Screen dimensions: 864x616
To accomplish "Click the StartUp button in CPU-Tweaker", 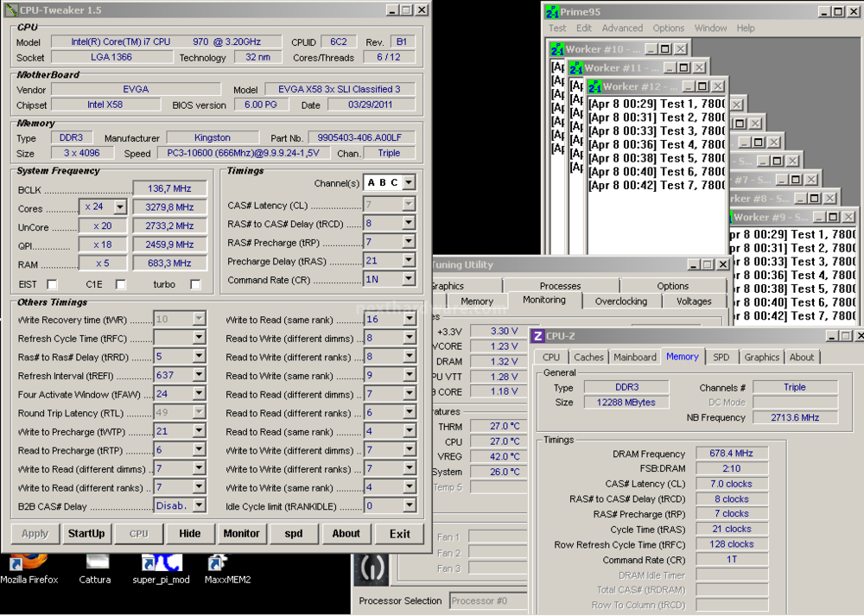I will (86, 533).
